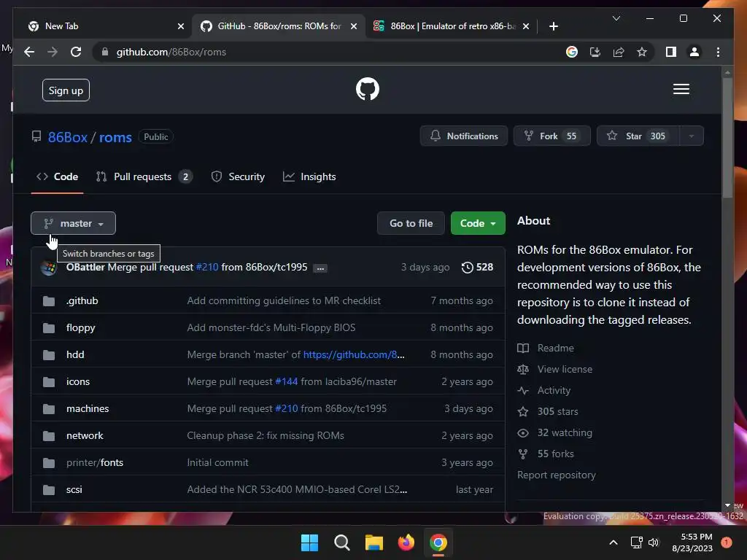Expand the green Code dropdown
Viewport: 747px width, 560px height.
point(478,223)
